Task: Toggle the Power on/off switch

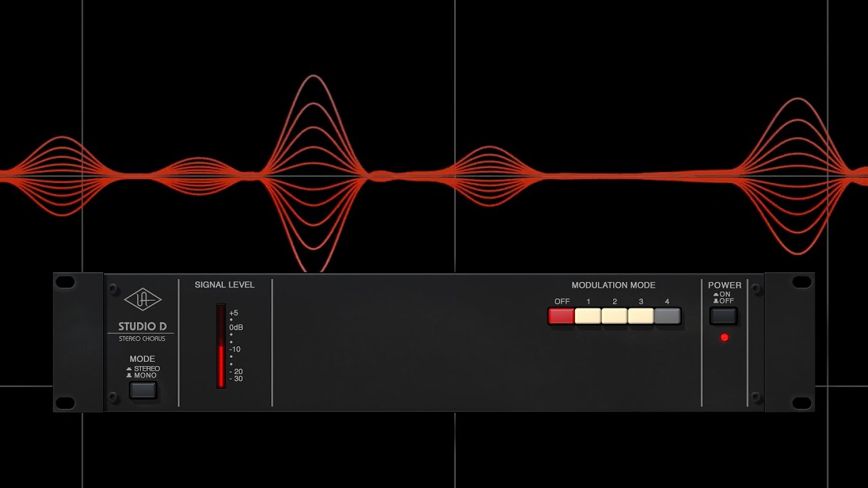Action: 724,316
